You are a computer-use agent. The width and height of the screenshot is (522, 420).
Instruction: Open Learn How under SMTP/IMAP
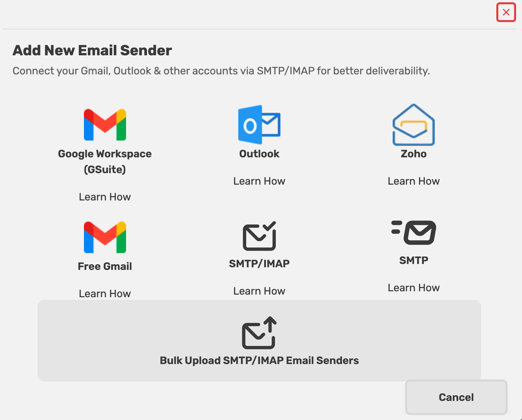(259, 291)
